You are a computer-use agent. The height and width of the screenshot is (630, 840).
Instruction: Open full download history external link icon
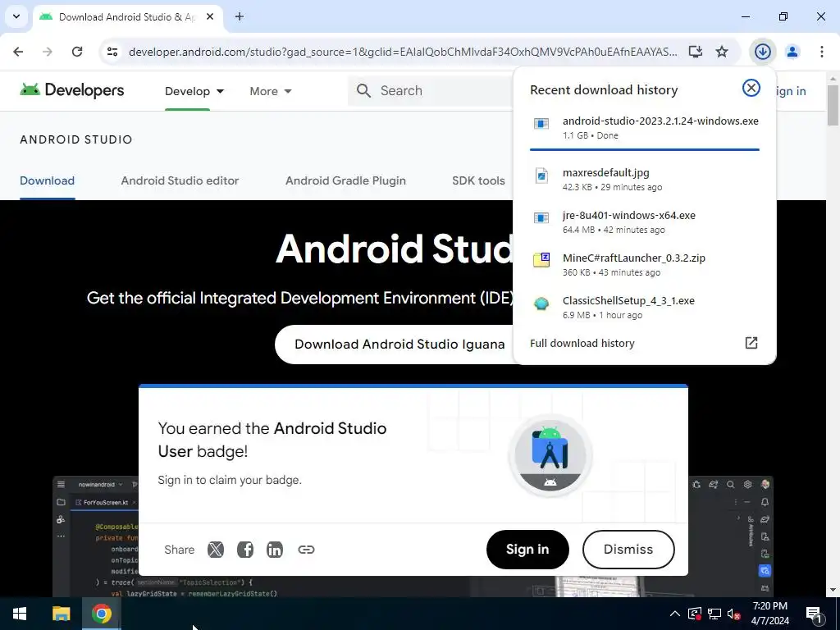click(751, 343)
